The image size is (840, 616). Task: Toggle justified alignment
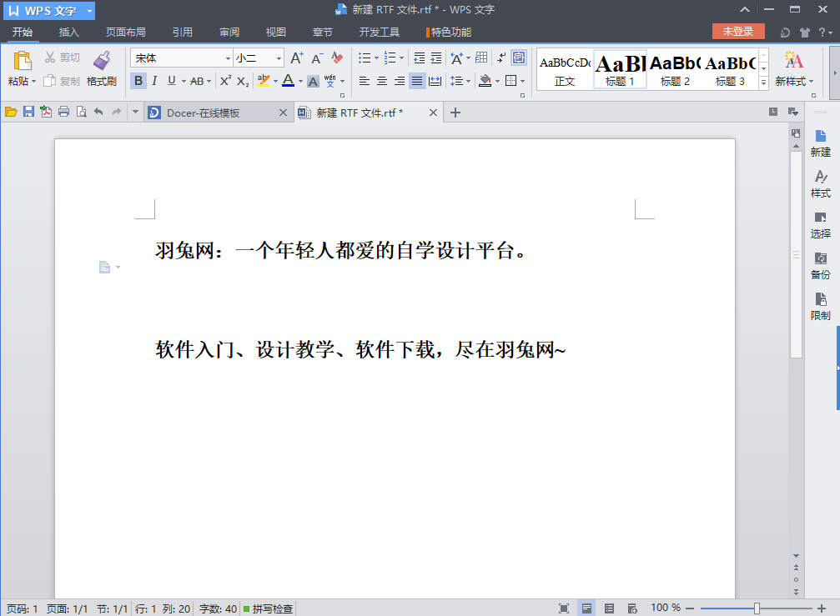tap(417, 81)
